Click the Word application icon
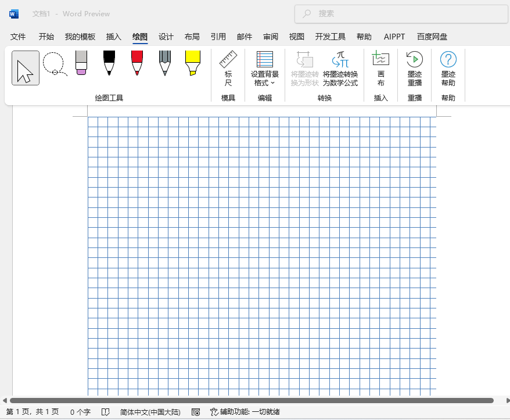510x420 pixels. (14, 14)
